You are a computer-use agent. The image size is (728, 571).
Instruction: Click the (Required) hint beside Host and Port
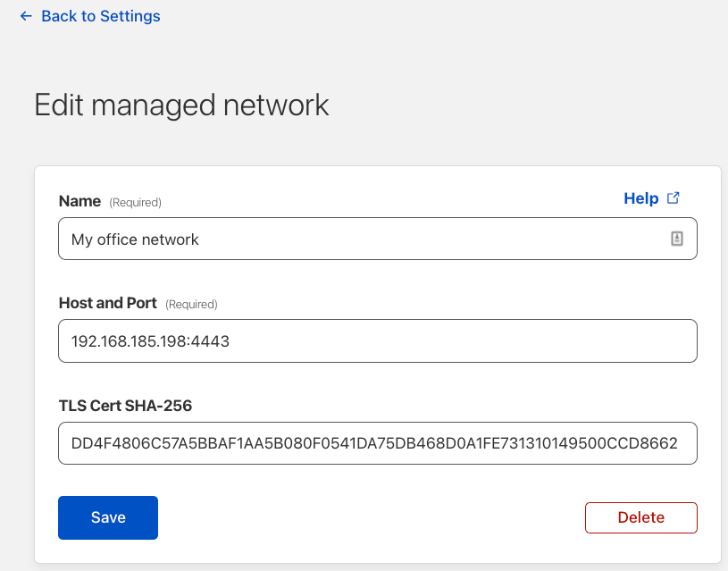191,305
